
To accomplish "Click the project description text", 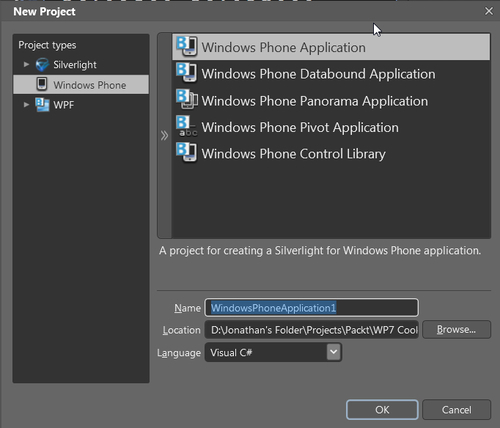I will coord(320,251).
